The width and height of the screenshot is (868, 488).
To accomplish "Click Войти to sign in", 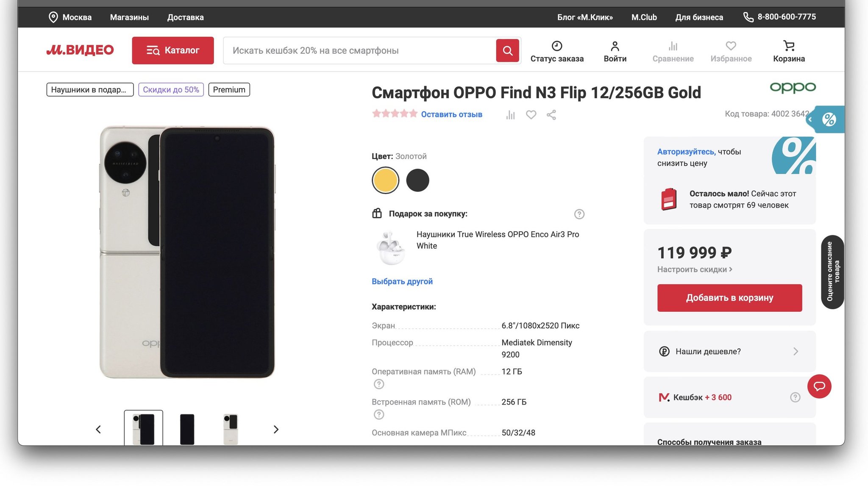I will 615,52.
